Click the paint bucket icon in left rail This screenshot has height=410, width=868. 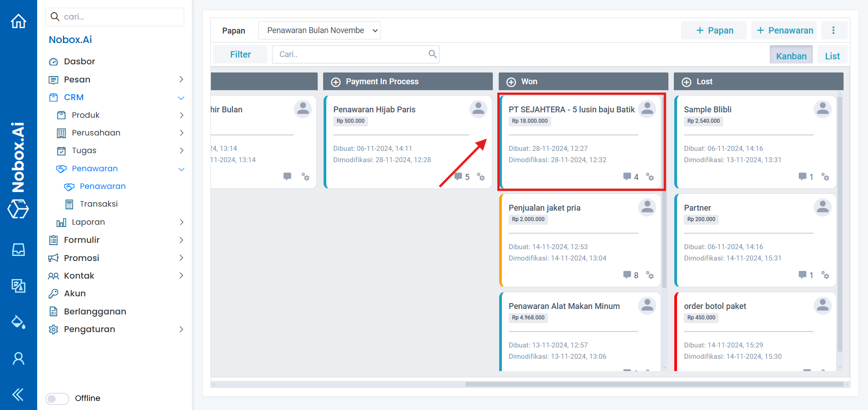(x=19, y=322)
